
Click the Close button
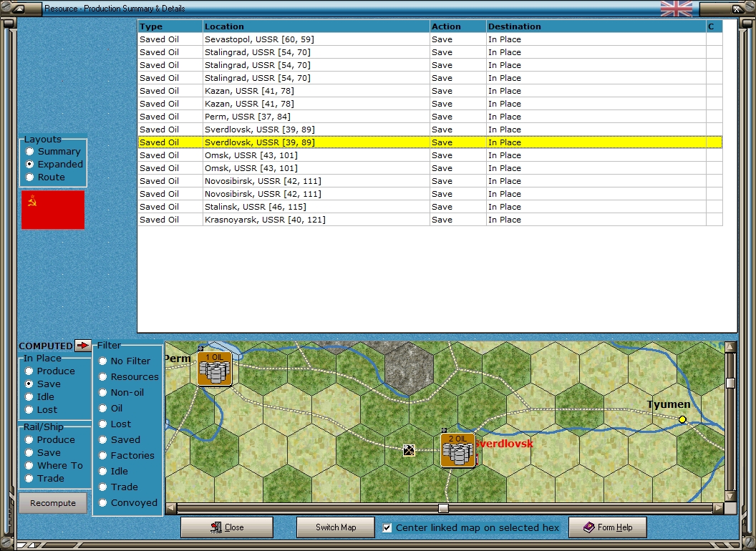[227, 527]
